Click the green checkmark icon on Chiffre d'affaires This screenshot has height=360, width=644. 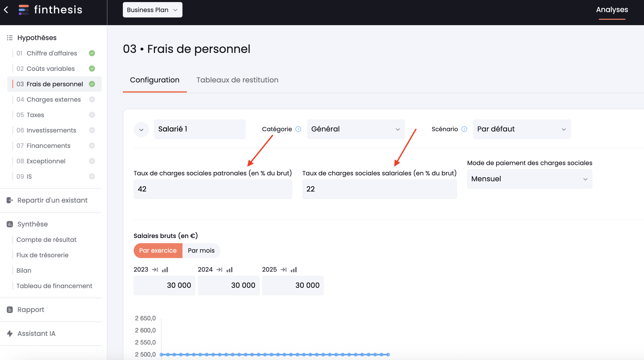[91, 53]
